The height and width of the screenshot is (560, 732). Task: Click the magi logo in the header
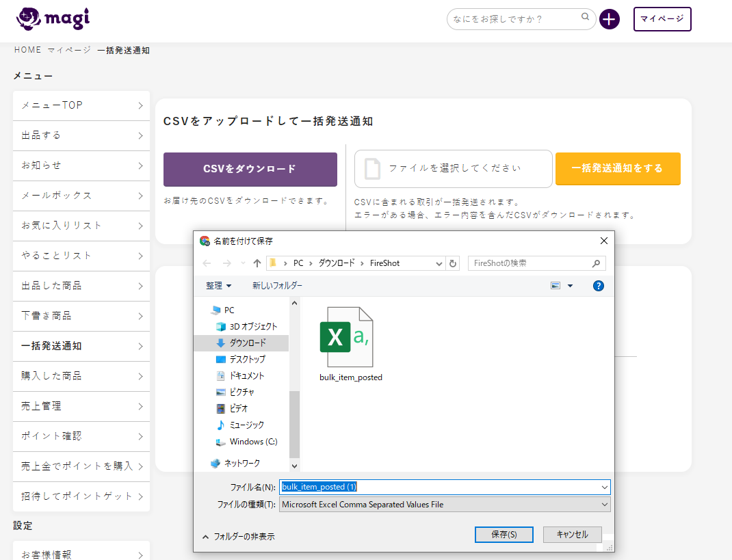pyautogui.click(x=53, y=18)
